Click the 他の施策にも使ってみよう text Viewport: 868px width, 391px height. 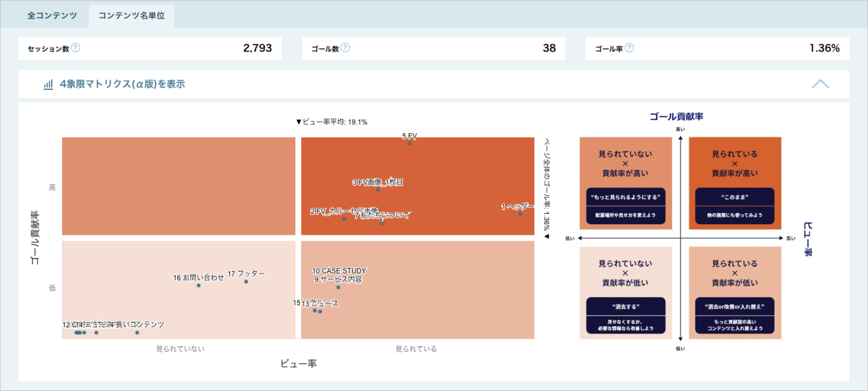[x=735, y=215]
